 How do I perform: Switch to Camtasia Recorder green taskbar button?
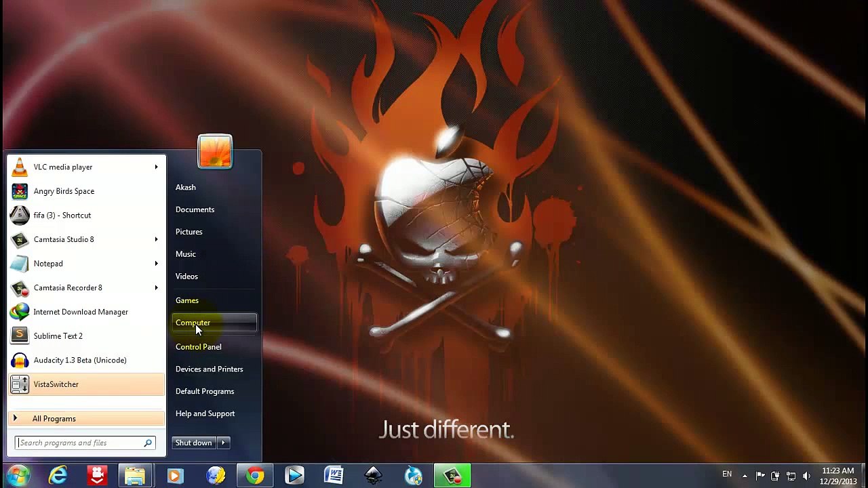[452, 476]
